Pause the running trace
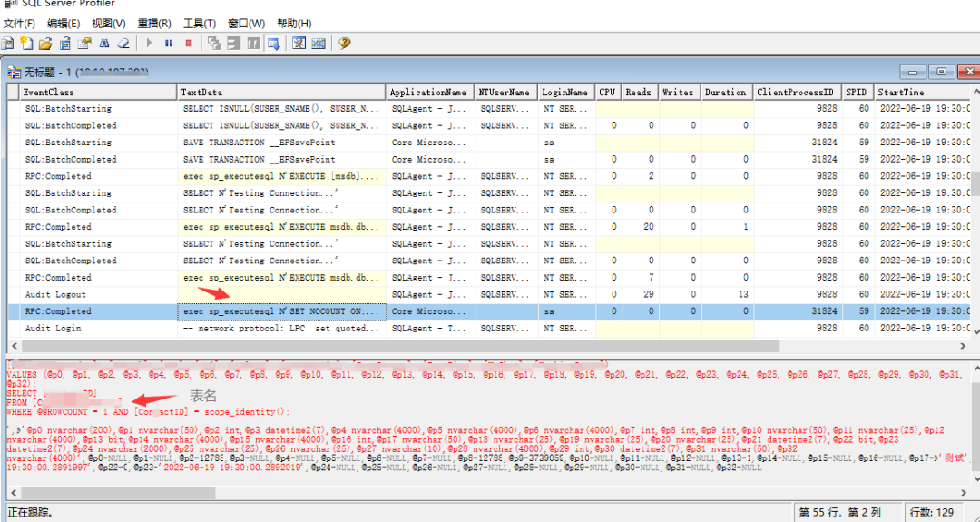Image resolution: width=980 pixels, height=522 pixels. click(169, 44)
